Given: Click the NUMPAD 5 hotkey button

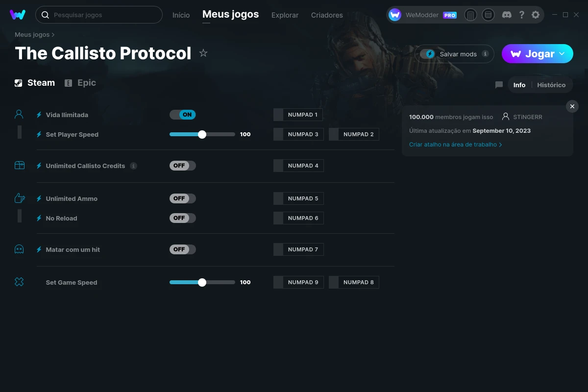Looking at the screenshot, I should pos(298,198).
